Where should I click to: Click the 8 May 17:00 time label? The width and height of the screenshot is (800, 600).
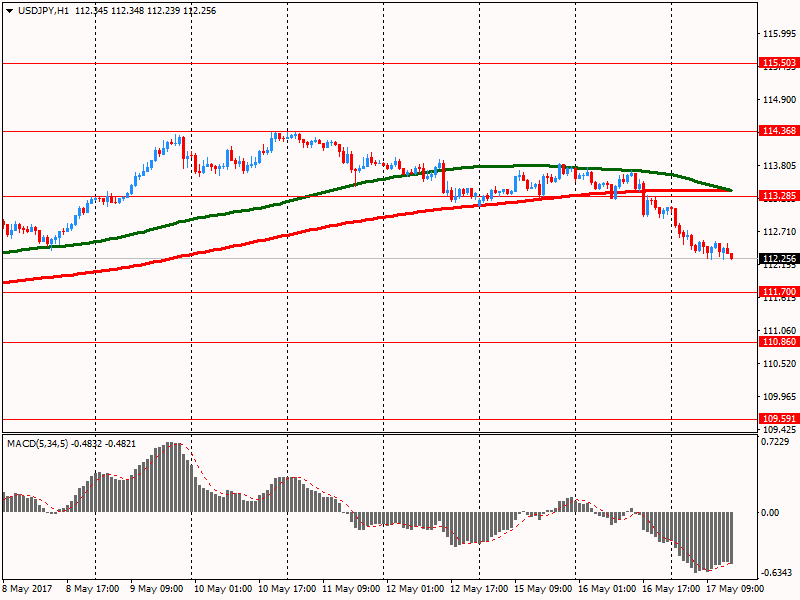point(93,589)
